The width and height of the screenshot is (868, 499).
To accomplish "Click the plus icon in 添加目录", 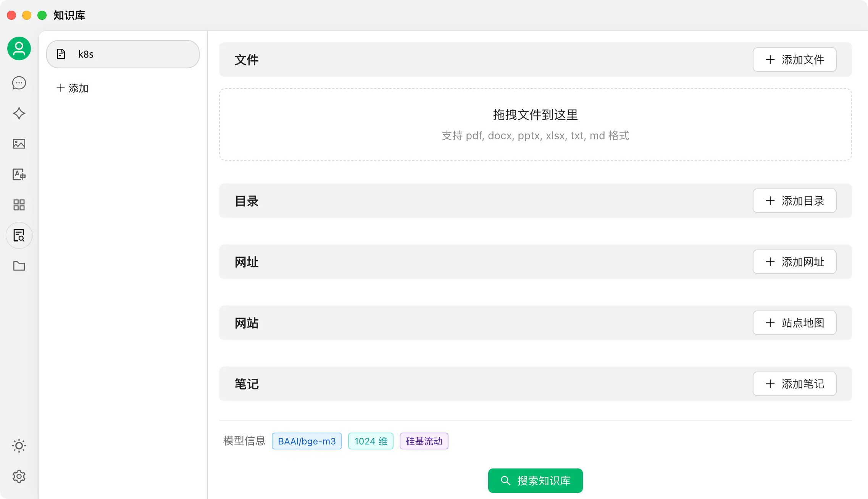I will (x=770, y=201).
